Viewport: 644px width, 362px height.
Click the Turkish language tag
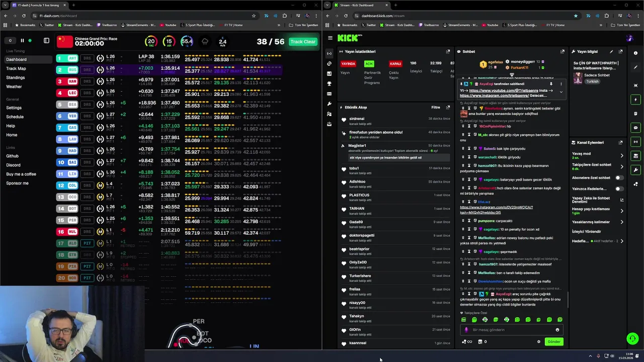[592, 81]
